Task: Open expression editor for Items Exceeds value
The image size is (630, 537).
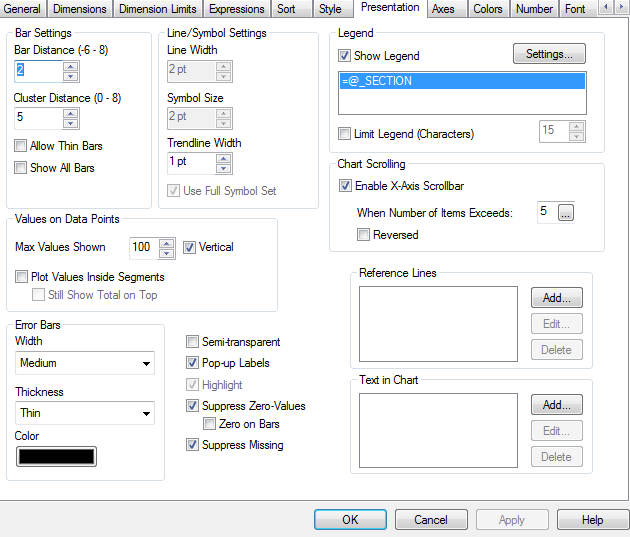Action: click(566, 212)
